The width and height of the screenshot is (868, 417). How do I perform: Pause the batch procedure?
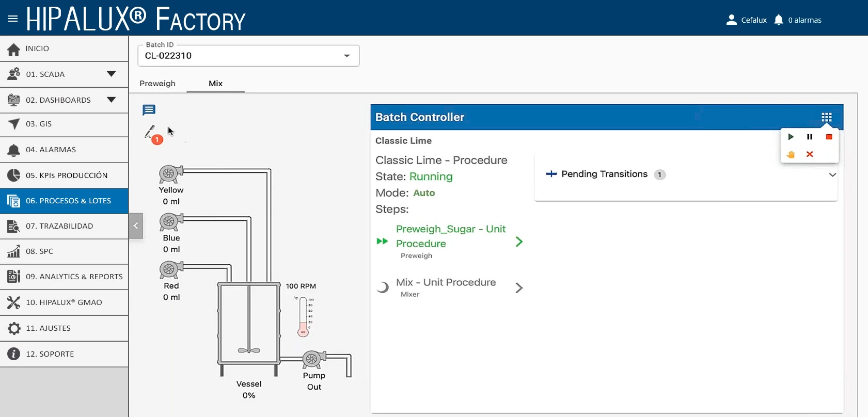point(810,137)
